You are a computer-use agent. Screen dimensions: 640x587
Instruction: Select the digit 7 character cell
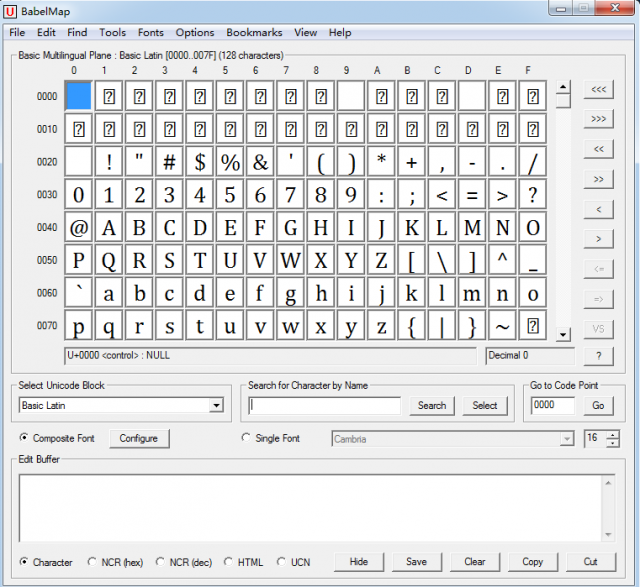pyautogui.click(x=290, y=195)
